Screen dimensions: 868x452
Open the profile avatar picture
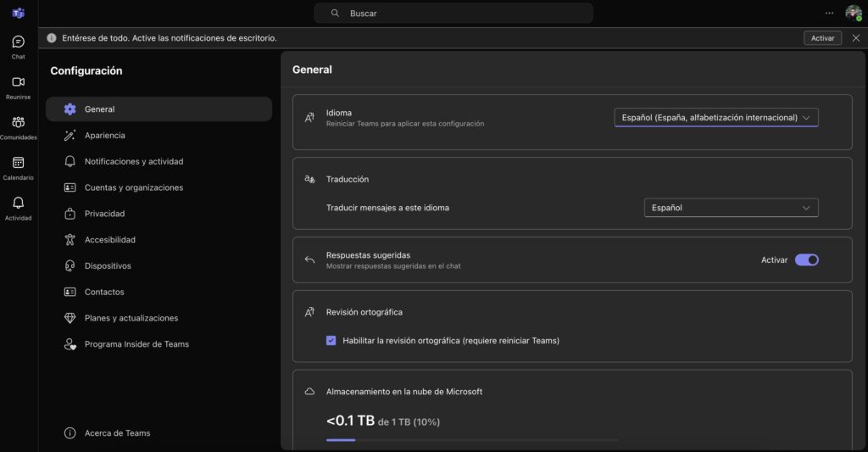[x=853, y=13]
